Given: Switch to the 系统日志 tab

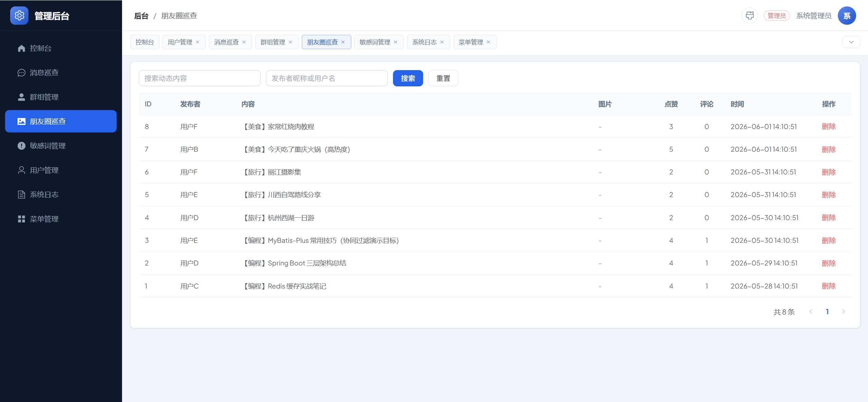Looking at the screenshot, I should click(x=425, y=42).
